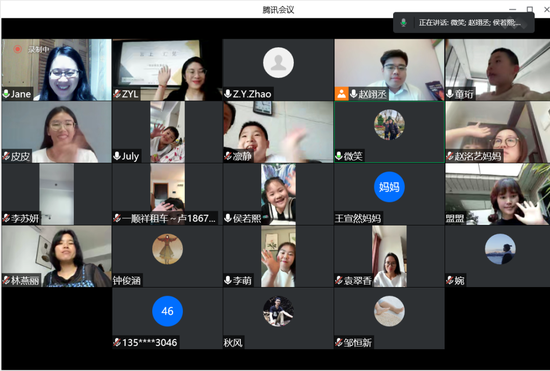Click 135****3046's muted microphone icon
Screen dimensions: 550x371
click(117, 342)
